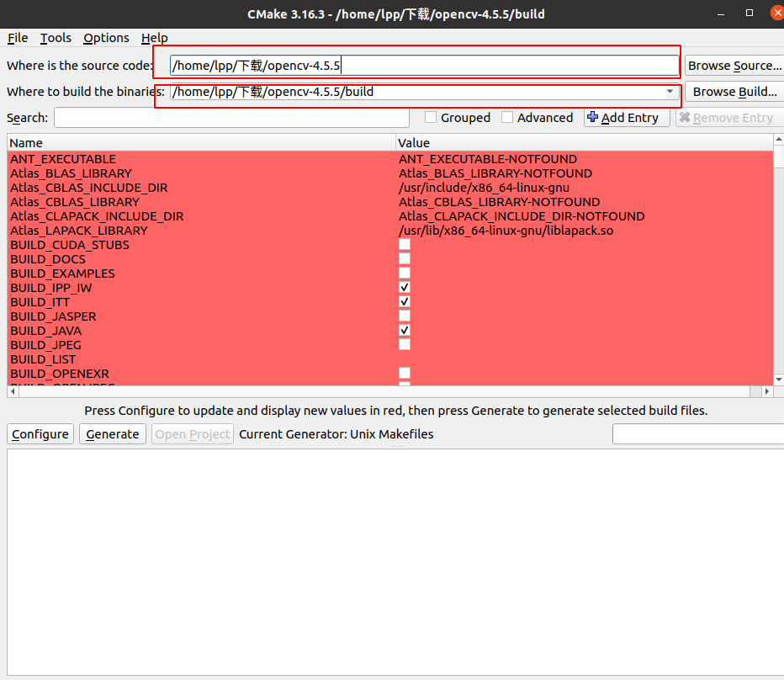The image size is (784, 680).
Task: Select liblapack.so path value cell
Action: [506, 231]
